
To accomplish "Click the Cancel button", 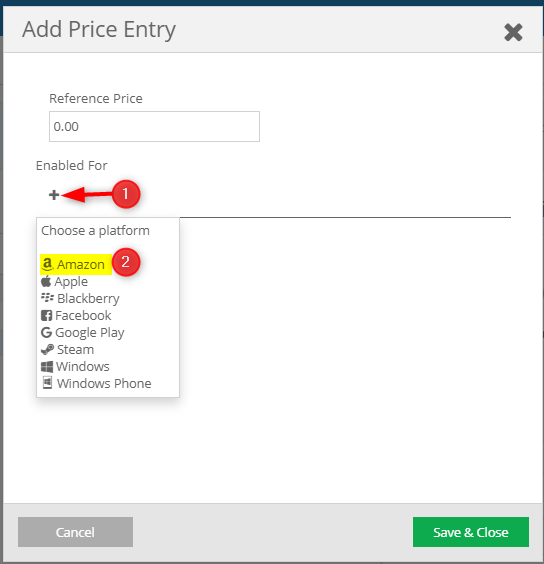I will pos(76,532).
